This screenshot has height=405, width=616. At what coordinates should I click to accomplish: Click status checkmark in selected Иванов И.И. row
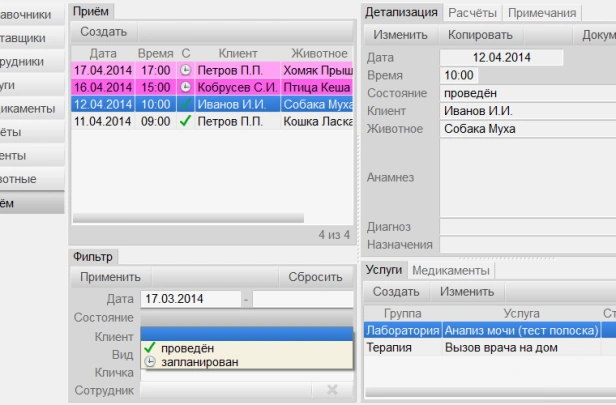185,104
